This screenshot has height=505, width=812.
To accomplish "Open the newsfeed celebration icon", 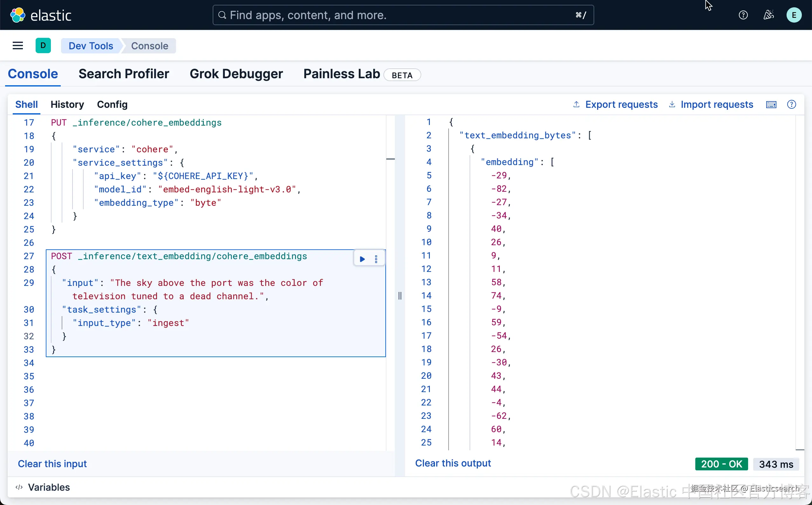I will [768, 15].
